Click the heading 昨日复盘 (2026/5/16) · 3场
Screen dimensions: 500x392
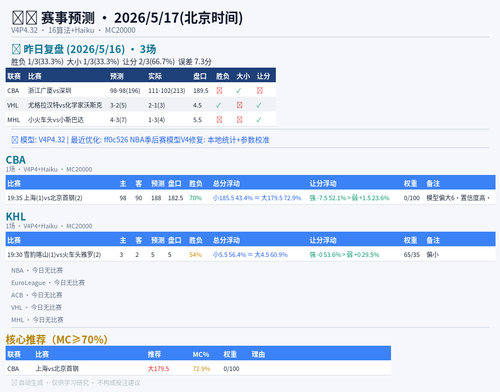(84, 49)
